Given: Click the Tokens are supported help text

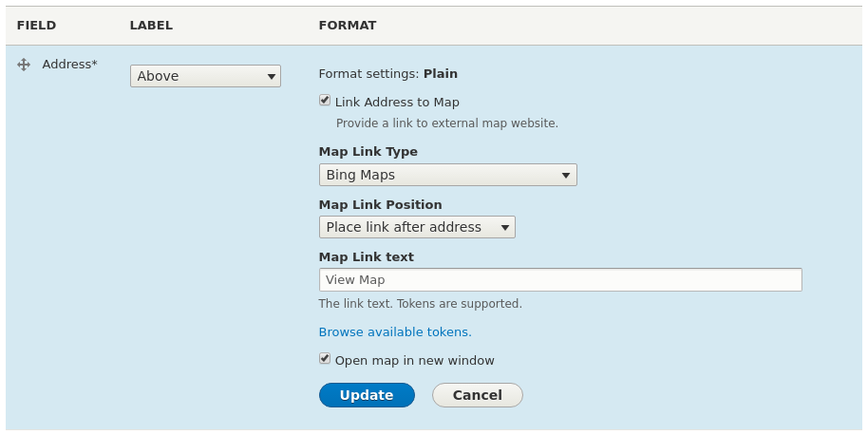Looking at the screenshot, I should [x=420, y=304].
